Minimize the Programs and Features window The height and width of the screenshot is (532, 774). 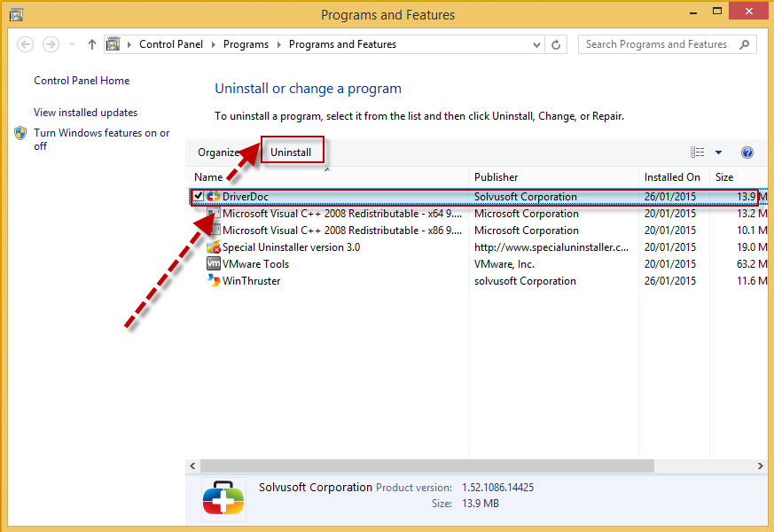[x=693, y=12]
